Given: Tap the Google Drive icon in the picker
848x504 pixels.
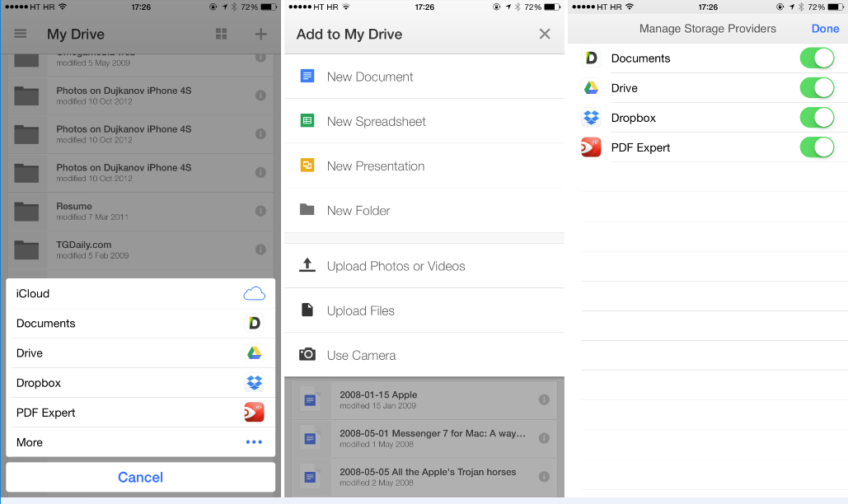Looking at the screenshot, I should (254, 352).
